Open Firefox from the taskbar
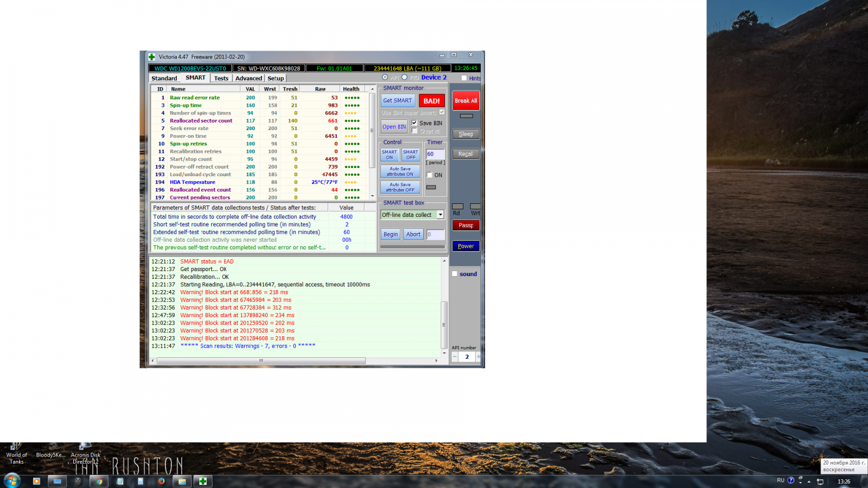Image resolution: width=868 pixels, height=488 pixels. click(x=161, y=481)
